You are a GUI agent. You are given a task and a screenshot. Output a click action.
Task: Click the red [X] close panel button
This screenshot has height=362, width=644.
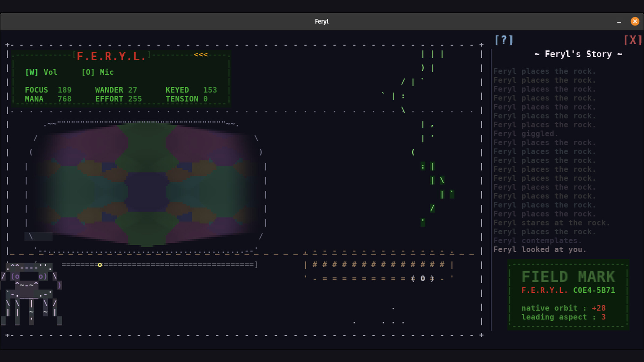633,40
